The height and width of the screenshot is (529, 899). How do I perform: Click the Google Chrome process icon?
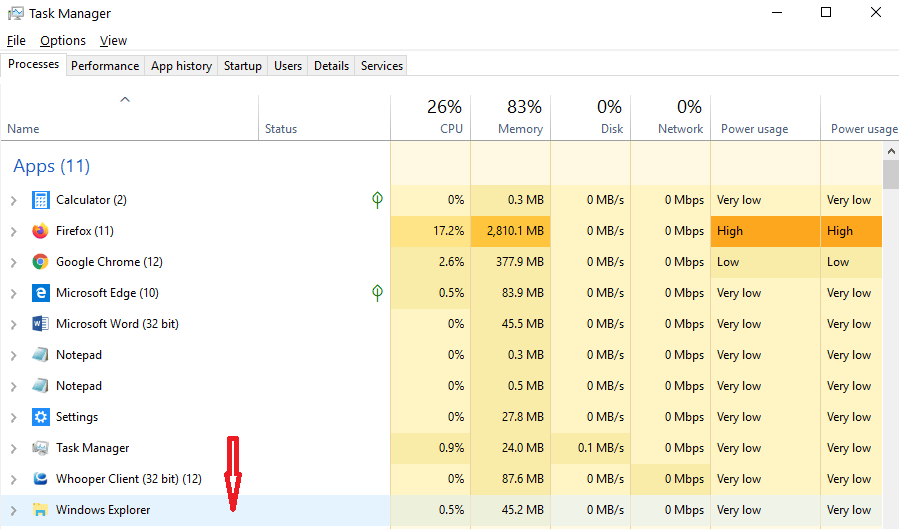[x=40, y=262]
